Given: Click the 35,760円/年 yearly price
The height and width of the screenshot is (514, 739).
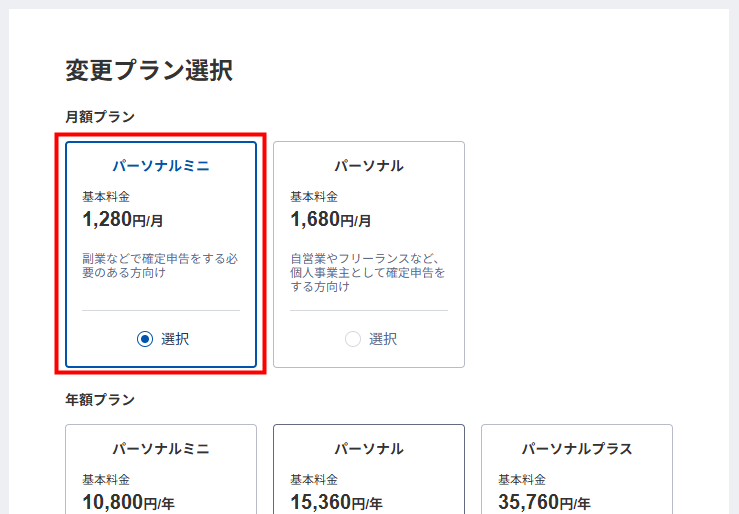Looking at the screenshot, I should 544,502.
